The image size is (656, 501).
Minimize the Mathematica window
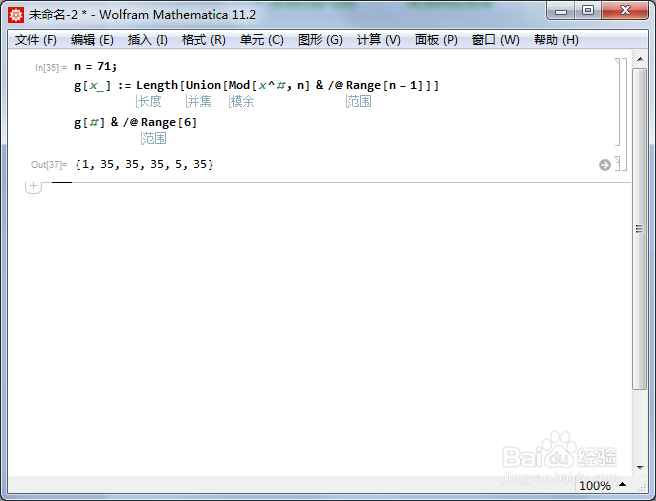pos(561,11)
